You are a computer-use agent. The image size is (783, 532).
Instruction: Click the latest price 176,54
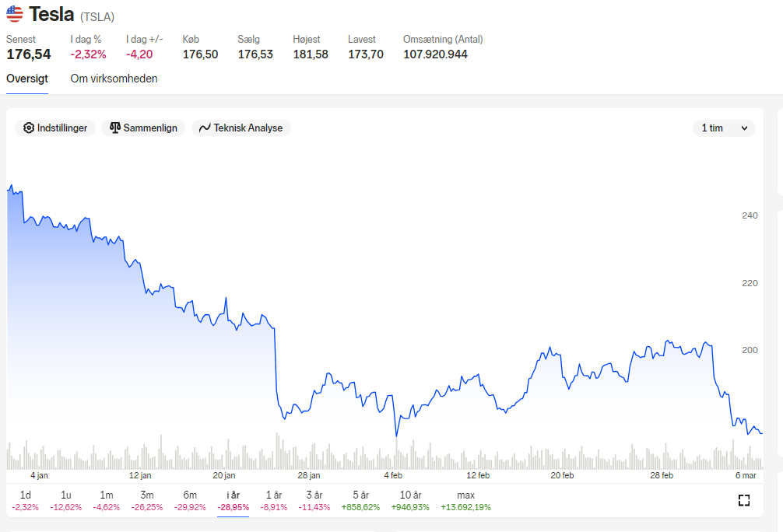tap(29, 54)
